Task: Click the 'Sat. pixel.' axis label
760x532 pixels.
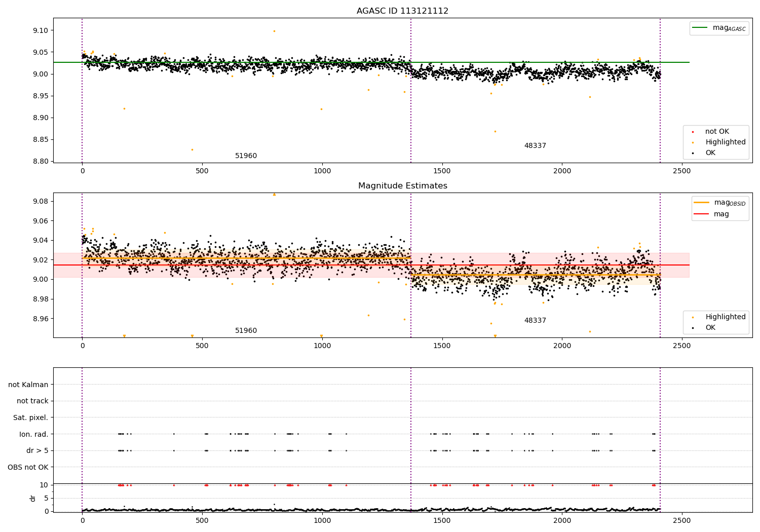Action: (30, 418)
